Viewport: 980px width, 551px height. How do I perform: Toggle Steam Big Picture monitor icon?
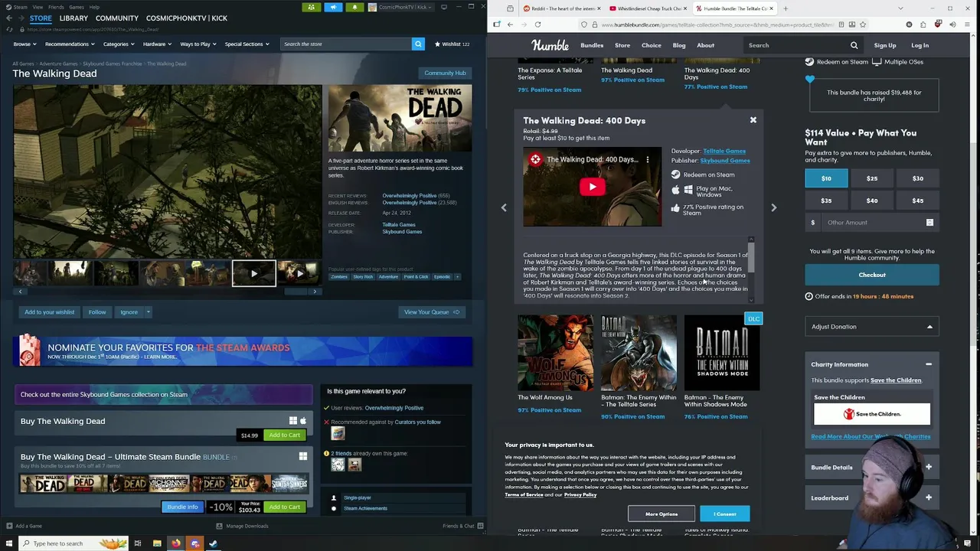pos(444,7)
